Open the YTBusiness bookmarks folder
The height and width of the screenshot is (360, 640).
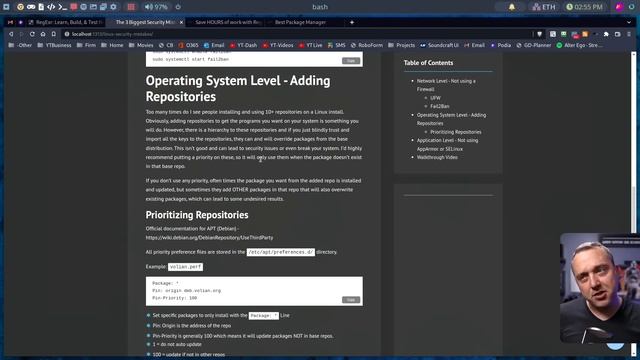point(54,45)
